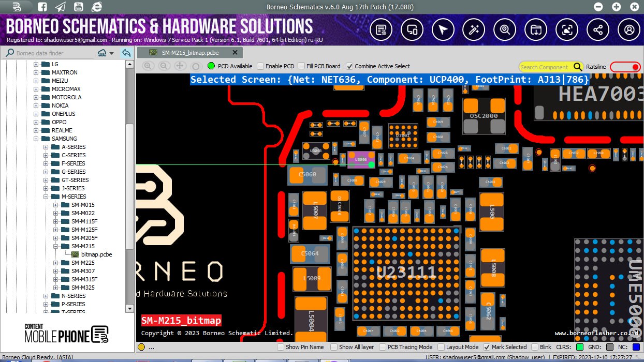
Task: Click the yellow status circle in the bottom bar
Action: click(x=141, y=347)
